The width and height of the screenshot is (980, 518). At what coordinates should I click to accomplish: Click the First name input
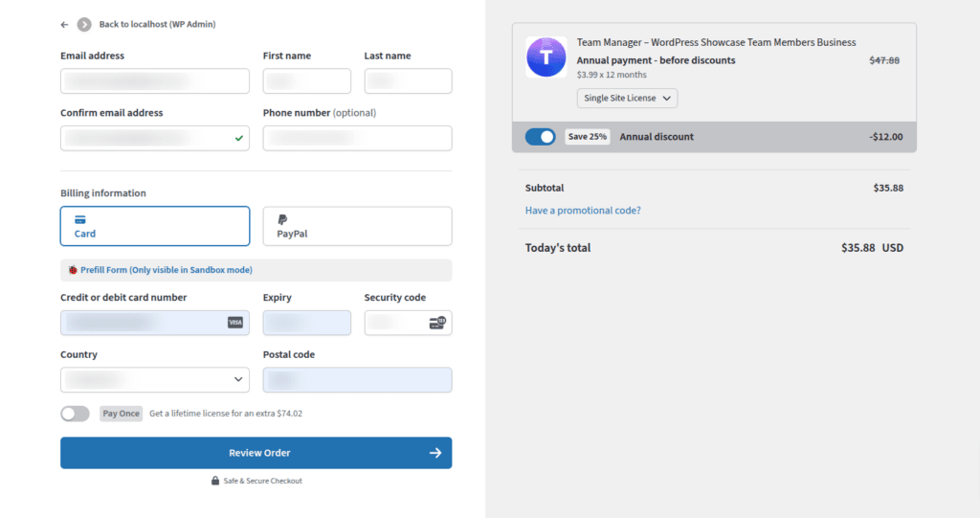coord(307,81)
